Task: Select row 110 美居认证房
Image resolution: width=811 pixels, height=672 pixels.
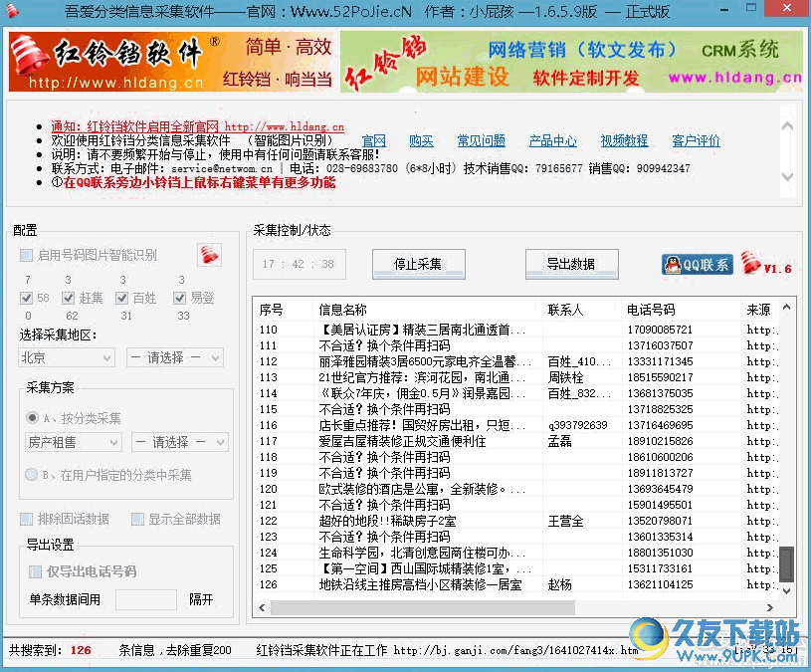Action: (516, 330)
